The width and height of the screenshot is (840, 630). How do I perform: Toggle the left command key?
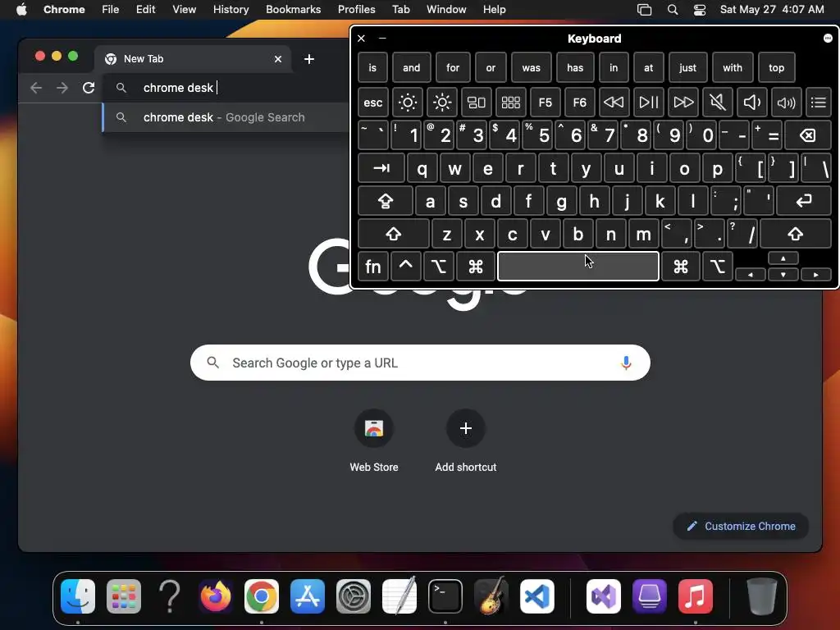click(x=476, y=267)
